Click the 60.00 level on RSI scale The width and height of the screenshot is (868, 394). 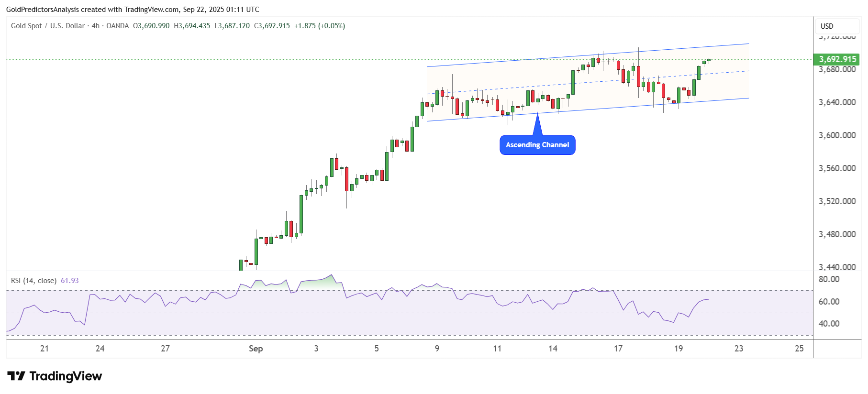pyautogui.click(x=829, y=302)
